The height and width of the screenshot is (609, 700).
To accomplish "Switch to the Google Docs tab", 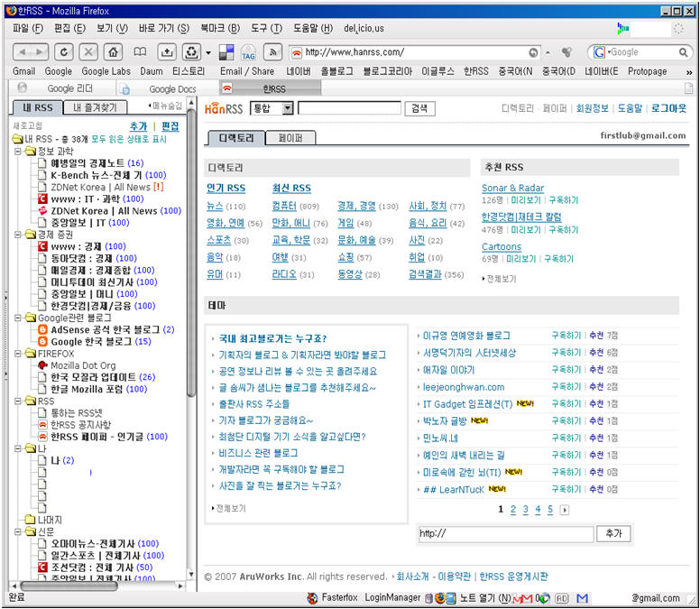I will click(x=168, y=88).
